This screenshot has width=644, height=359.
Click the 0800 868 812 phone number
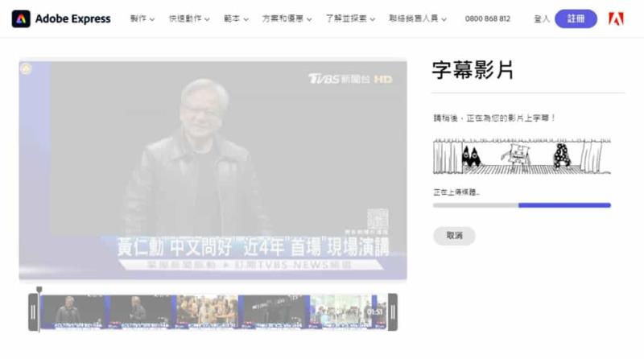click(488, 19)
